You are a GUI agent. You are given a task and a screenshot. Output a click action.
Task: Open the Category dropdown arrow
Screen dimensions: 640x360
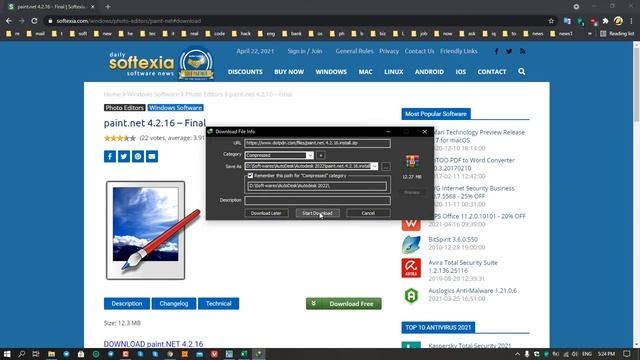click(310, 155)
